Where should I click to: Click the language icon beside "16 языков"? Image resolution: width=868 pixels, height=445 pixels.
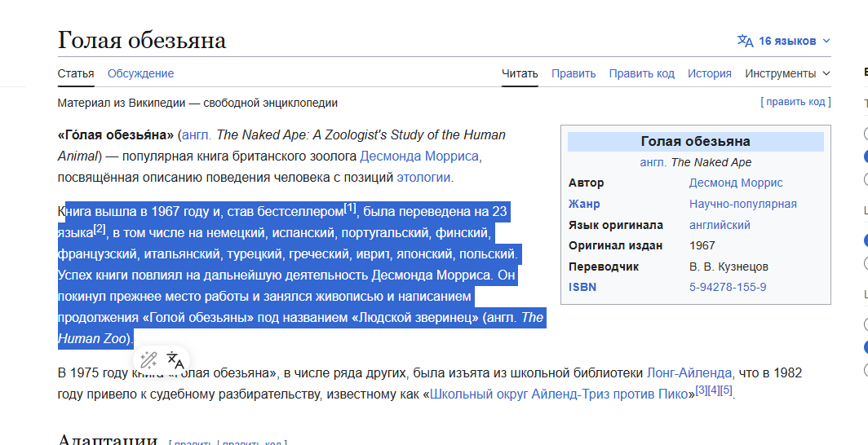coord(745,41)
